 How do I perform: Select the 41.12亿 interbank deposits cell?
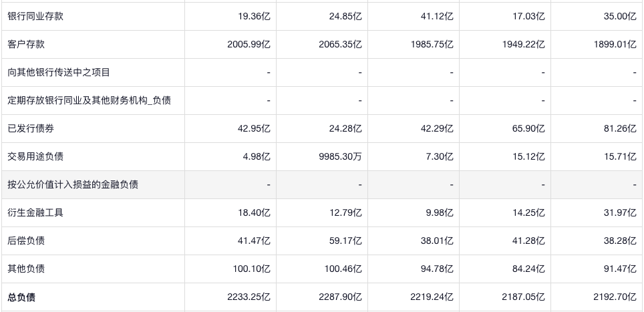click(x=437, y=16)
